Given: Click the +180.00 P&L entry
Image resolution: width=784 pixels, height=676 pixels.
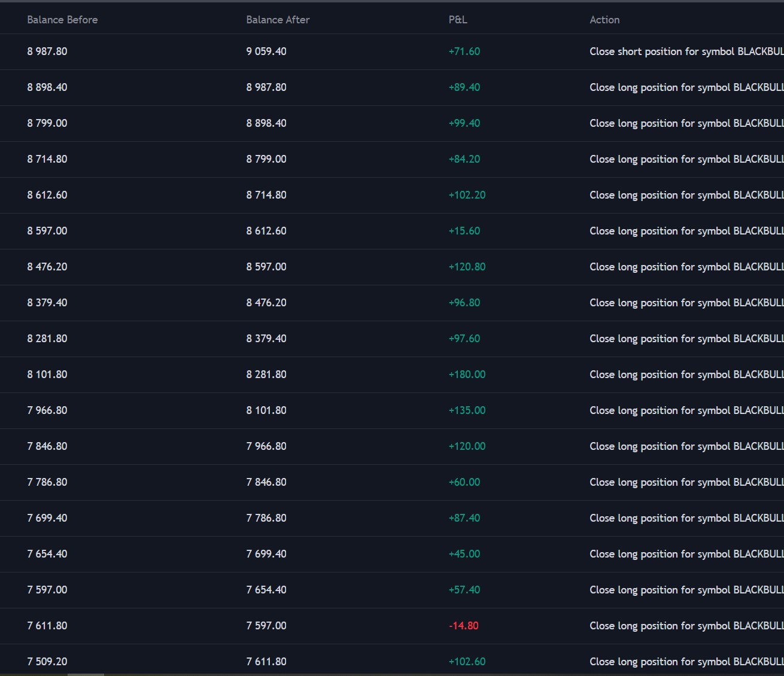Looking at the screenshot, I should click(467, 374).
